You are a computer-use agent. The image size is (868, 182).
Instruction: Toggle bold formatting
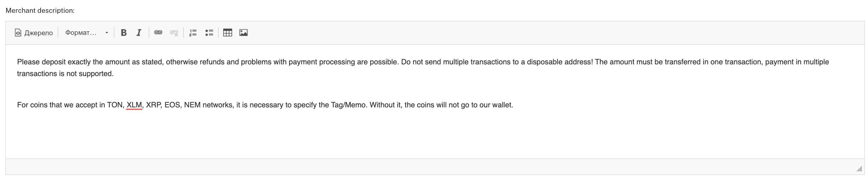coord(124,33)
